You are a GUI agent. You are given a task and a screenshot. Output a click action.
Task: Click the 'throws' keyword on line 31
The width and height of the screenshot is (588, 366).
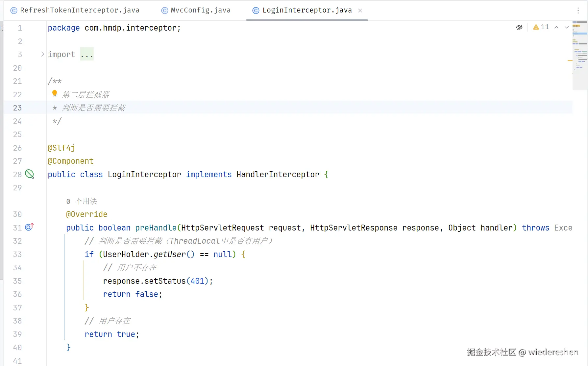pos(535,228)
